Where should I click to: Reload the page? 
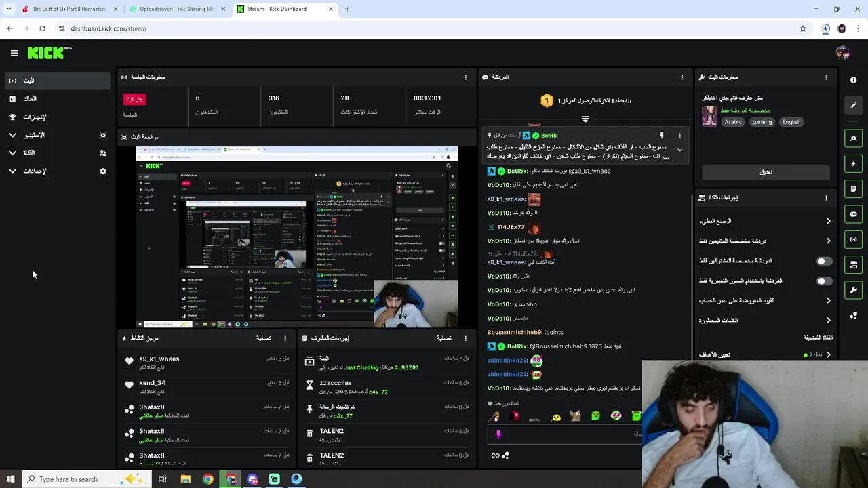(x=42, y=28)
